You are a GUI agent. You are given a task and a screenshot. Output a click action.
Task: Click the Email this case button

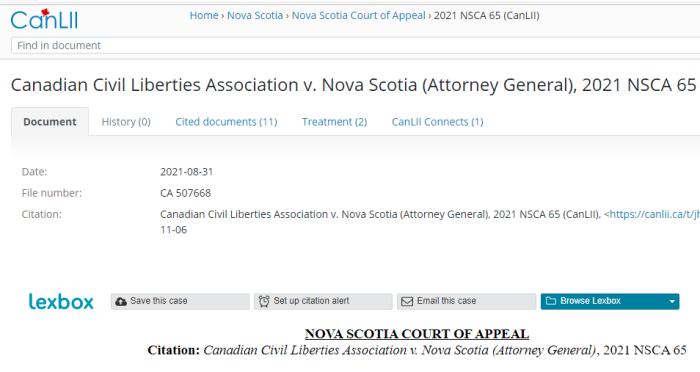(x=467, y=301)
